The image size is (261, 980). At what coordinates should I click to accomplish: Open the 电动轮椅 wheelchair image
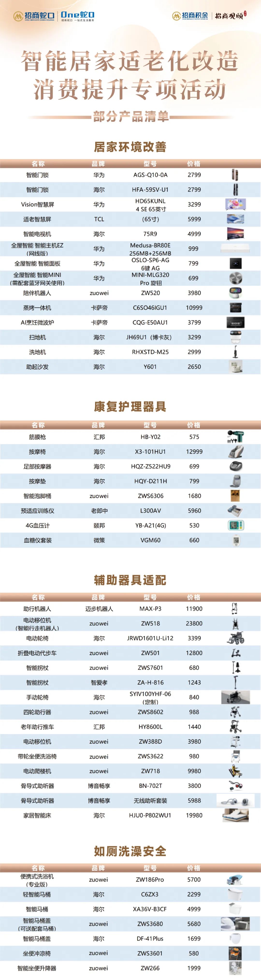coord(235,638)
